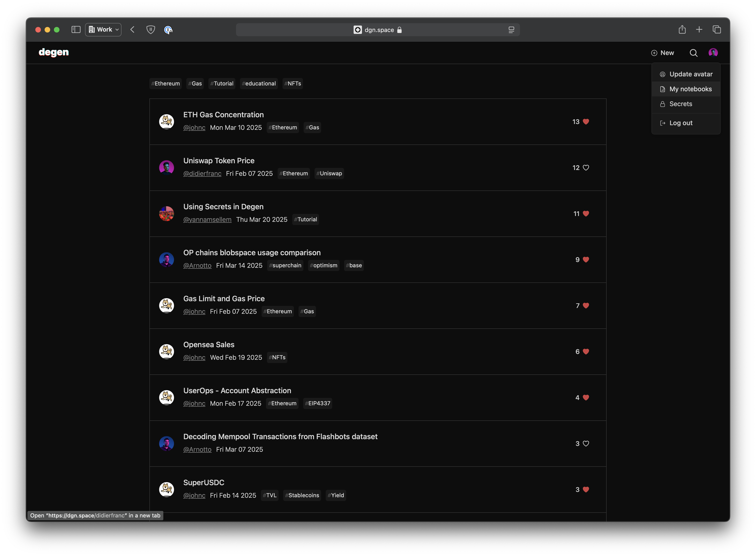Toggle heart on Gas Limit and Gas Price
This screenshot has height=556, width=756.
586,306
